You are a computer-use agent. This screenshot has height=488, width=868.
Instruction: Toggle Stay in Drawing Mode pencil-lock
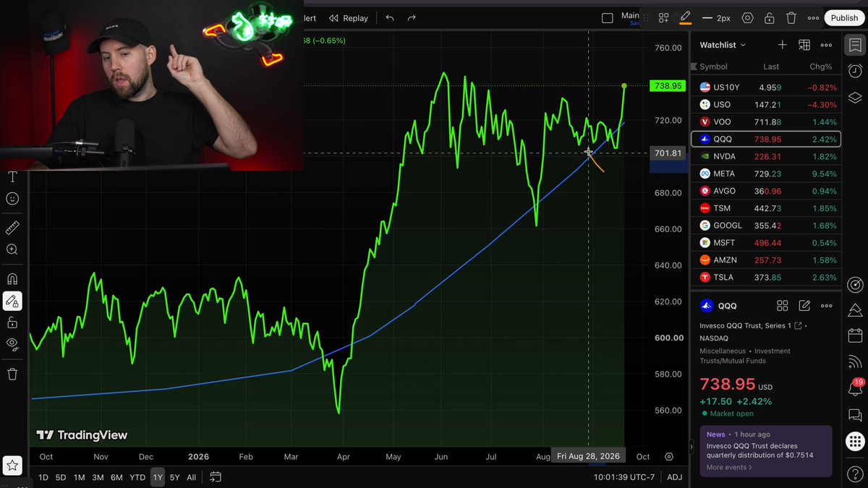tap(12, 301)
